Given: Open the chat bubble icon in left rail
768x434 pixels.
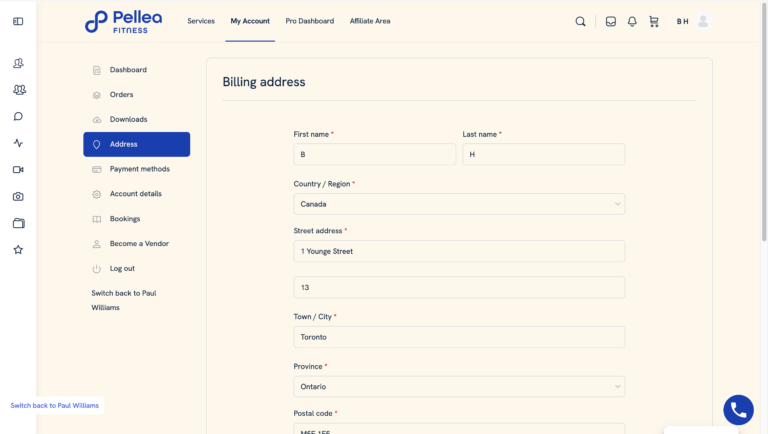Looking at the screenshot, I should (x=18, y=117).
